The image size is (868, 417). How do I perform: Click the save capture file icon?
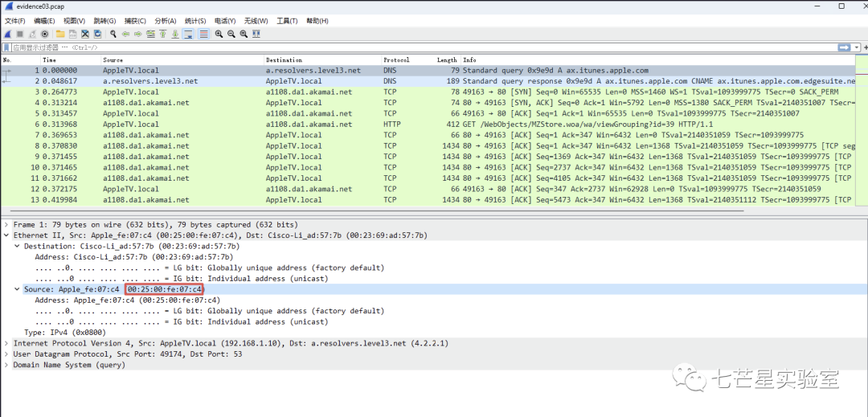click(72, 34)
